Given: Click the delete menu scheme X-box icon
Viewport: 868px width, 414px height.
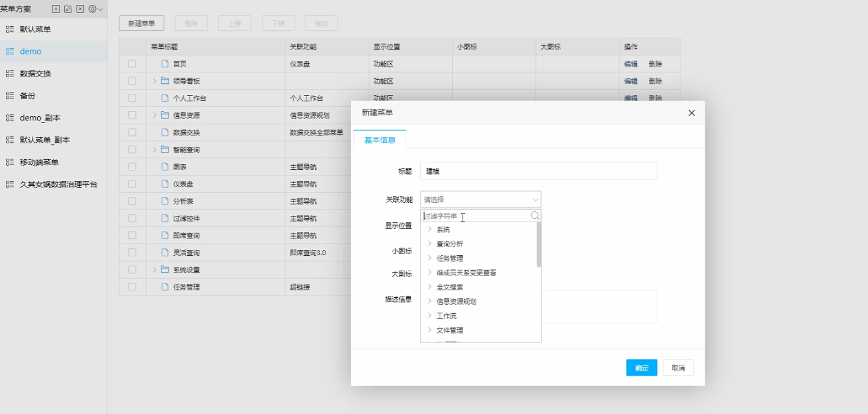Looking at the screenshot, I should [x=80, y=9].
